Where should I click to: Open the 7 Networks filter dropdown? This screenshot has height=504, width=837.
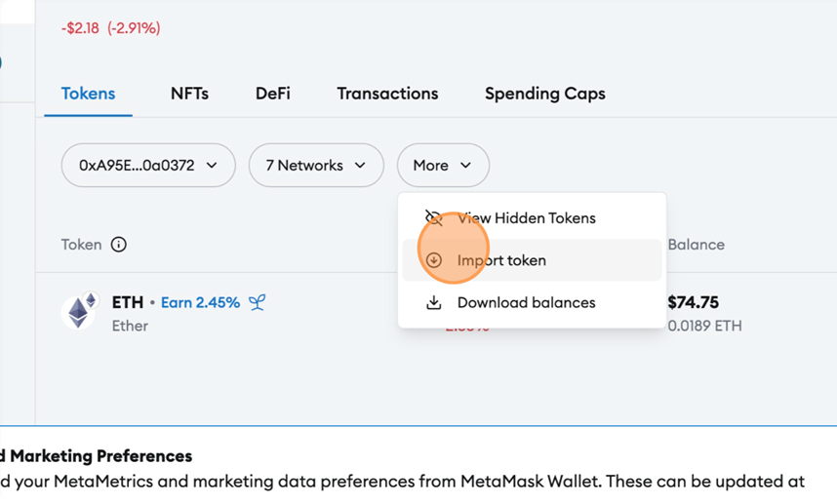click(x=316, y=166)
